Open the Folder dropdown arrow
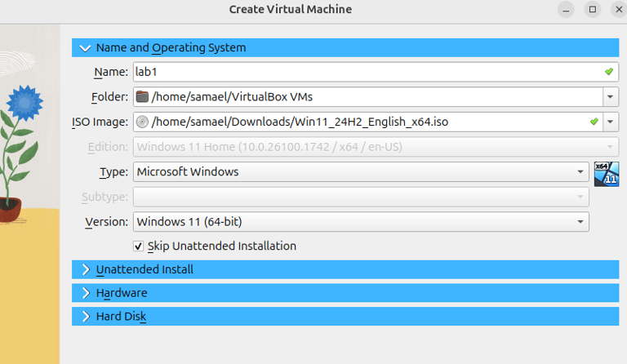Screen dimensions: 627x364 611,97
